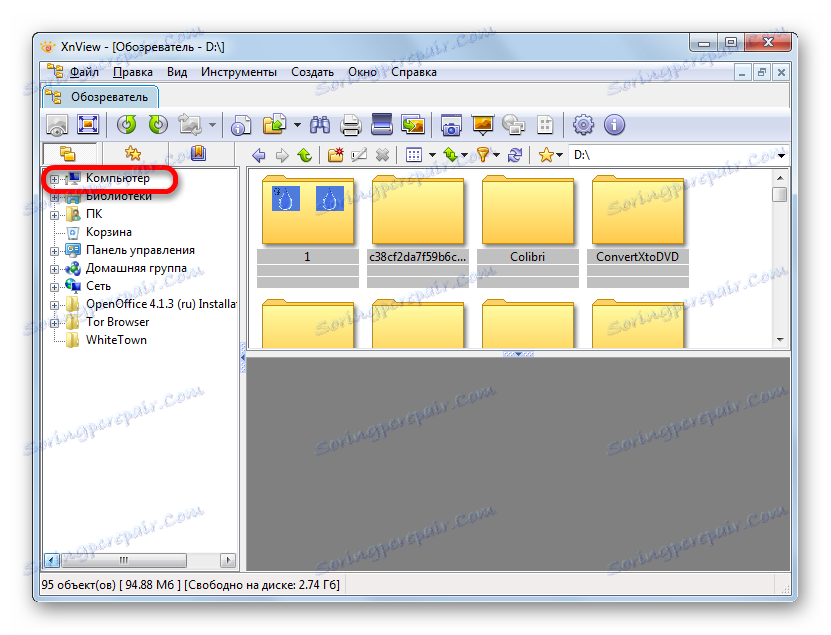The width and height of the screenshot is (831, 635).
Task: Expand the OpenOffice 4.1.3 node
Action: [x=54, y=305]
